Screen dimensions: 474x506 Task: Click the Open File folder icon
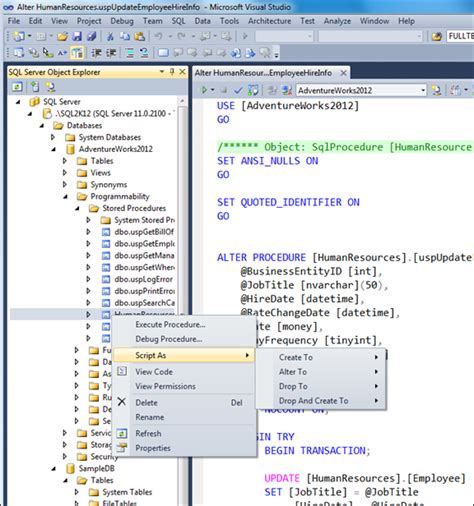tap(62, 36)
